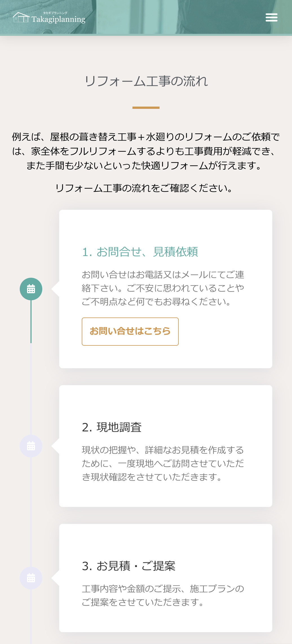Open the hamburger menu

coord(271,17)
